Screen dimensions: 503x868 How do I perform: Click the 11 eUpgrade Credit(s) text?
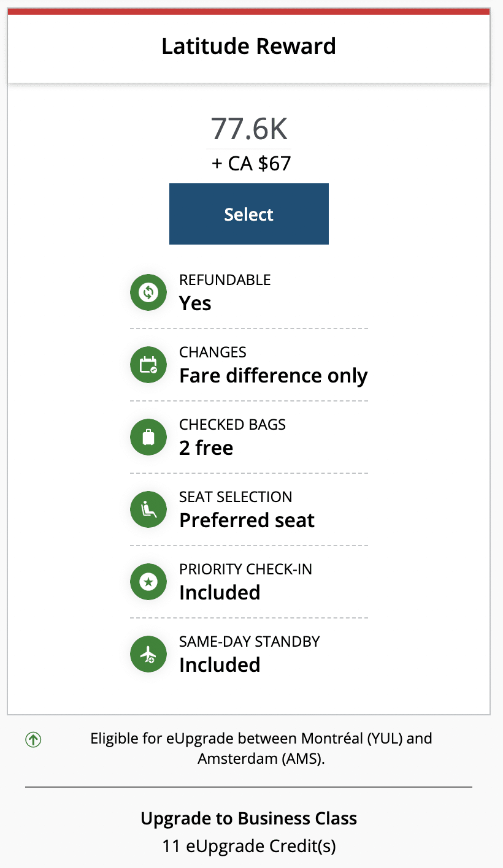(x=248, y=847)
